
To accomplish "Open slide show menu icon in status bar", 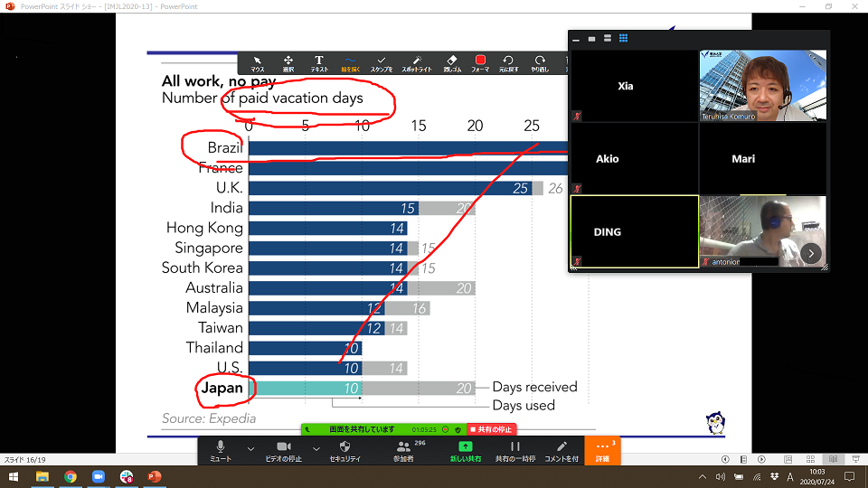I will coord(743,459).
